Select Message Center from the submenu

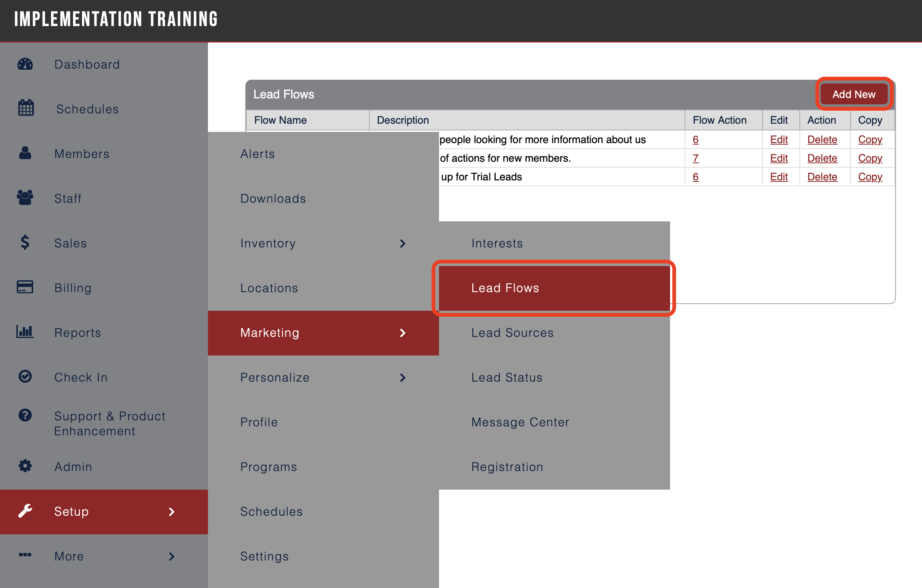pyautogui.click(x=520, y=422)
